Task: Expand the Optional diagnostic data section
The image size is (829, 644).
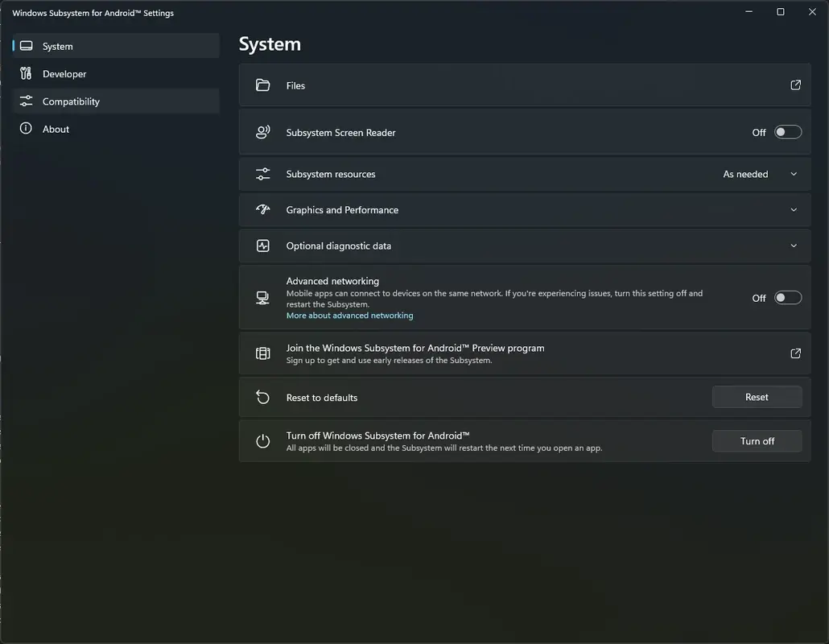Action: (x=793, y=246)
